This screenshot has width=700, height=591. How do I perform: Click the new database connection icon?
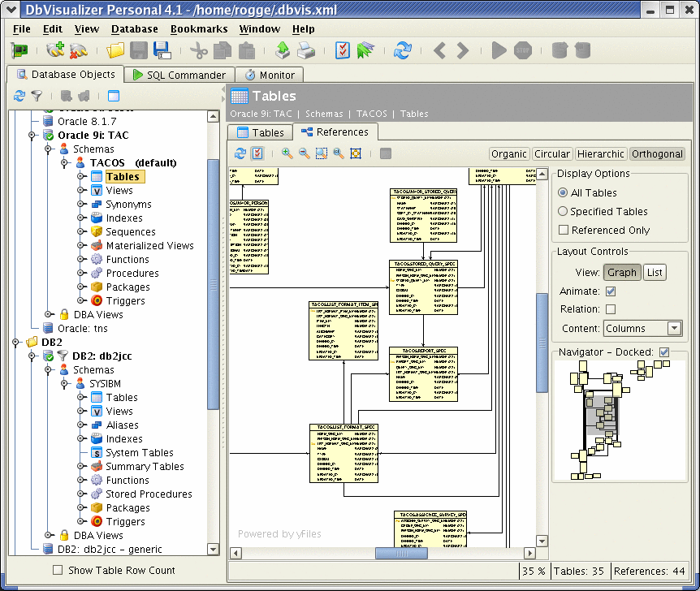click(x=55, y=50)
